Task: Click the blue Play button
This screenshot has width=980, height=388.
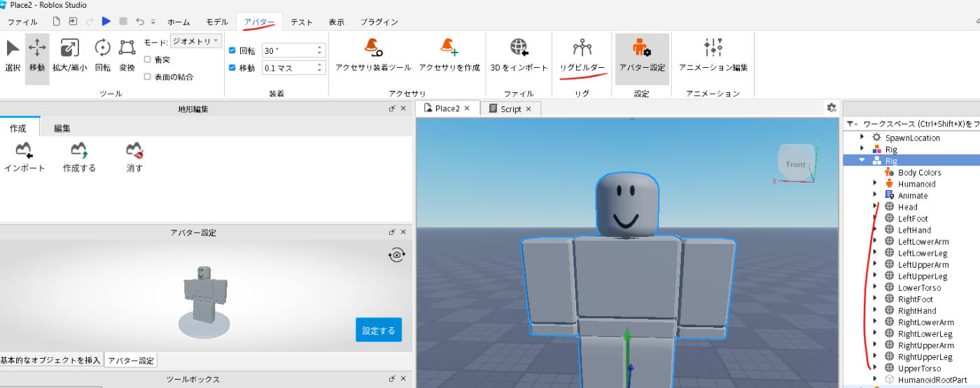Action: point(106,22)
